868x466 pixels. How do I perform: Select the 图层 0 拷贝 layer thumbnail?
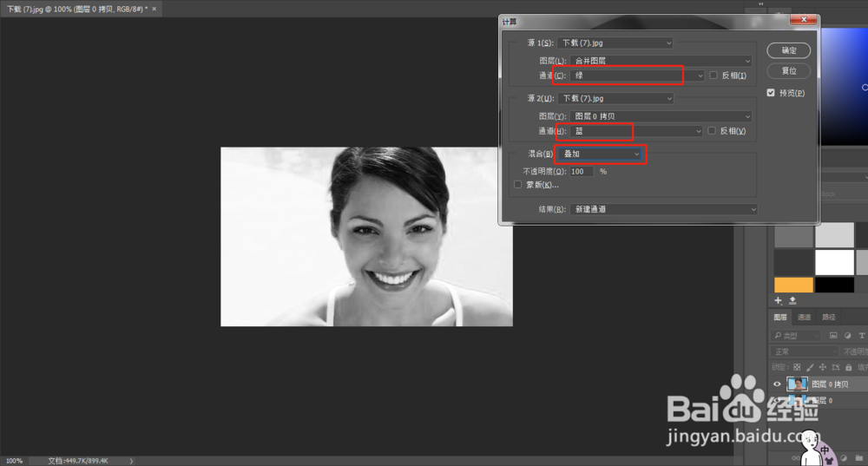point(797,384)
